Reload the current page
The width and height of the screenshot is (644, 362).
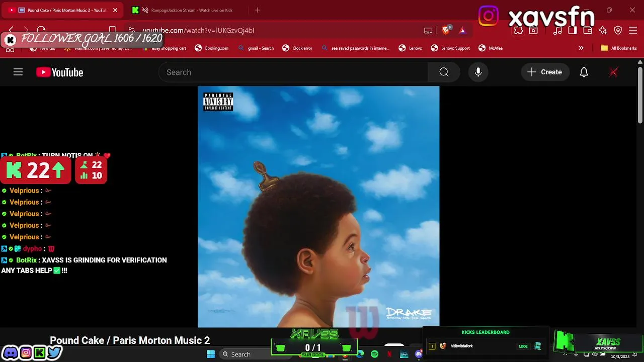point(41,30)
